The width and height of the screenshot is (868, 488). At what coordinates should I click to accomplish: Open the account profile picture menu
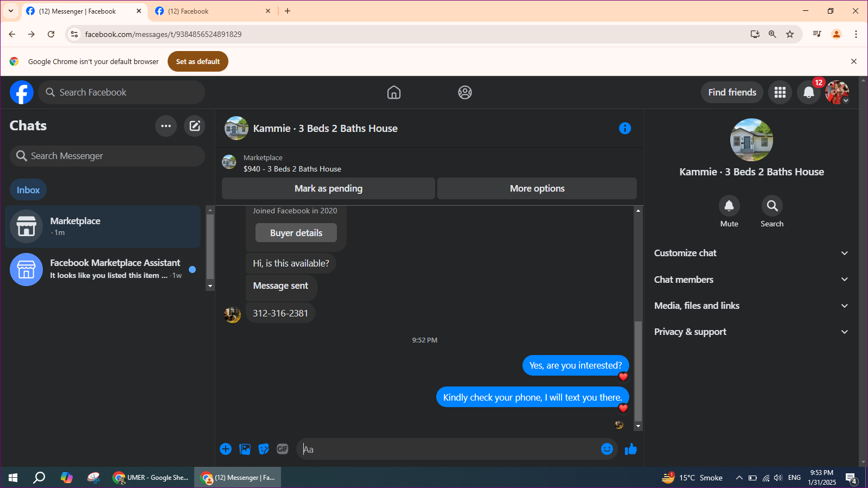837,92
